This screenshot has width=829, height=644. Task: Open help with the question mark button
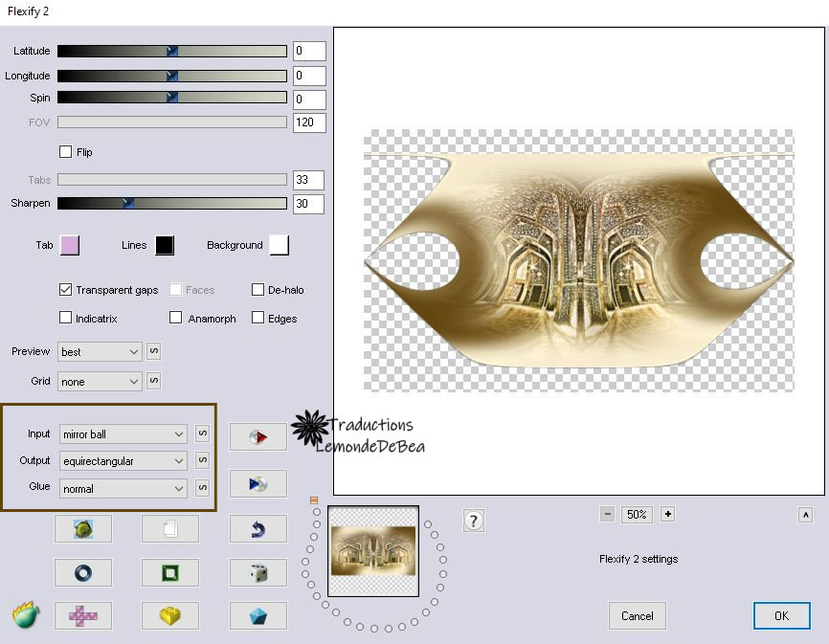point(473,521)
